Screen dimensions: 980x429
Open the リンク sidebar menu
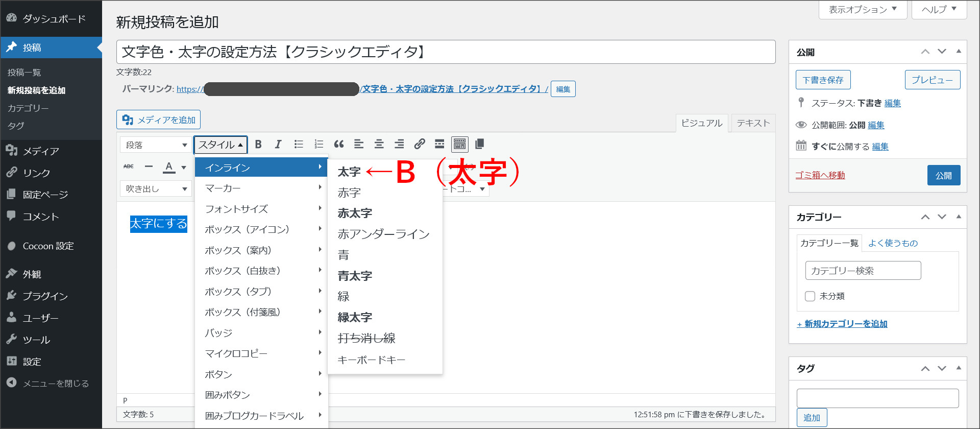(51, 173)
